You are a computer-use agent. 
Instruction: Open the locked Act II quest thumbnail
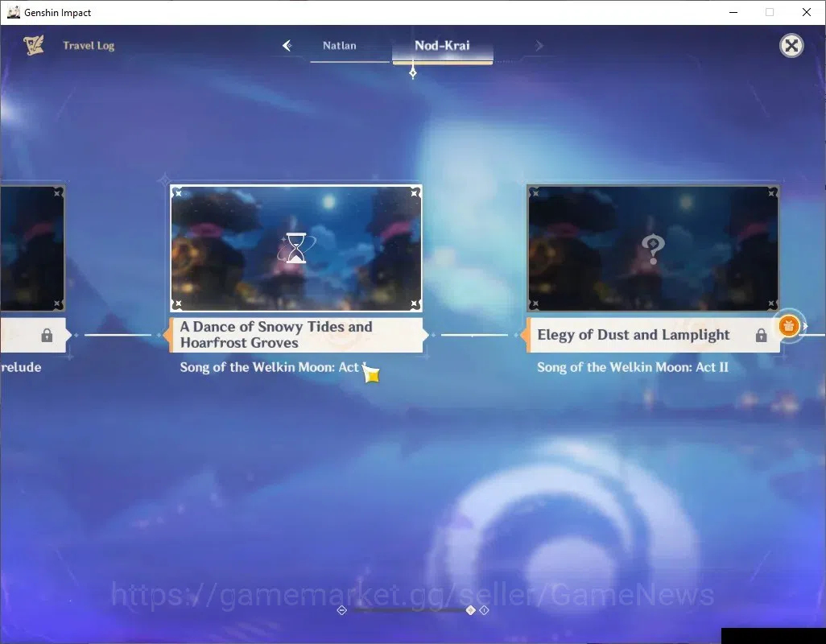pos(653,248)
